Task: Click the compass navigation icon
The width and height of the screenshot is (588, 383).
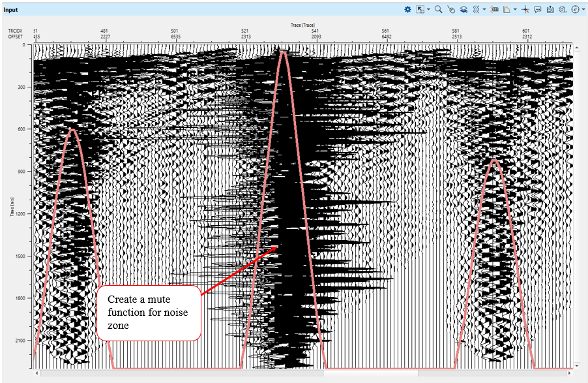Action: coord(574,10)
